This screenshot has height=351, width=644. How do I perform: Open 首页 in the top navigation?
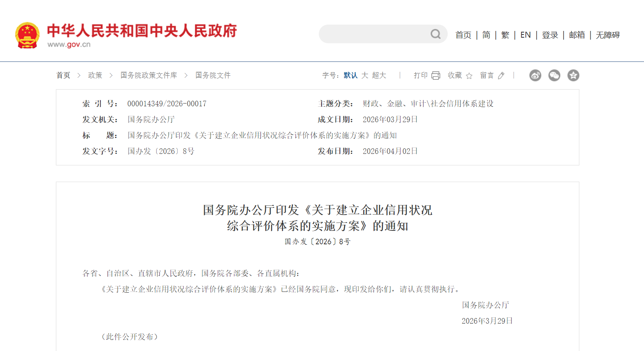coord(463,35)
